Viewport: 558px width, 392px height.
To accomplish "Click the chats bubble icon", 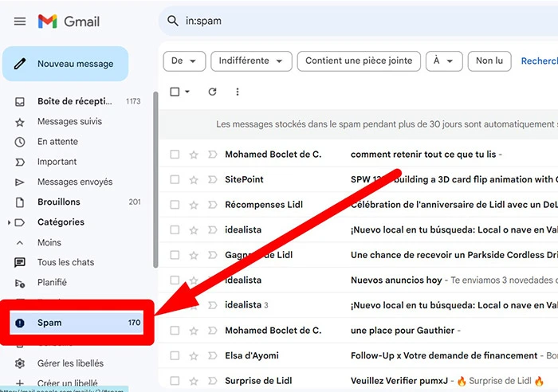I will 20,263.
